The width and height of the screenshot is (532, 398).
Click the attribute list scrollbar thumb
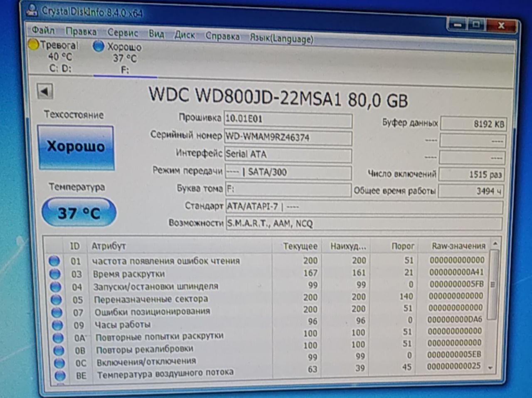point(493,285)
